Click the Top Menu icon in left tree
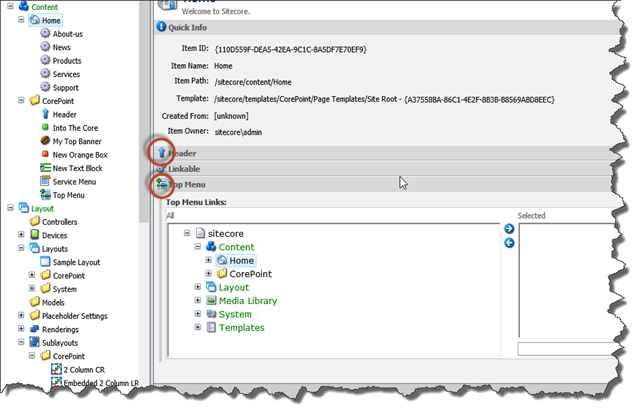640x415 pixels. point(45,195)
